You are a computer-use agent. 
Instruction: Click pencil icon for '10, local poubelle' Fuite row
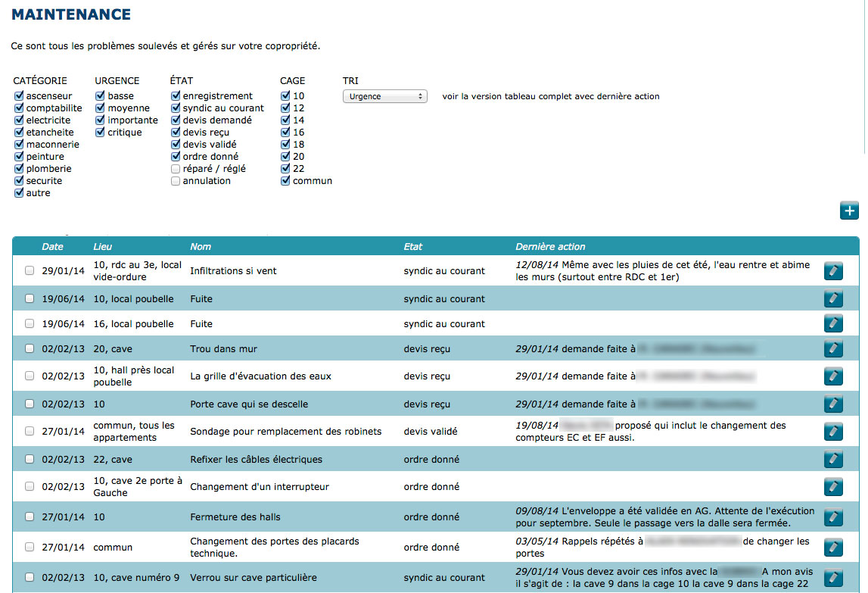(833, 298)
